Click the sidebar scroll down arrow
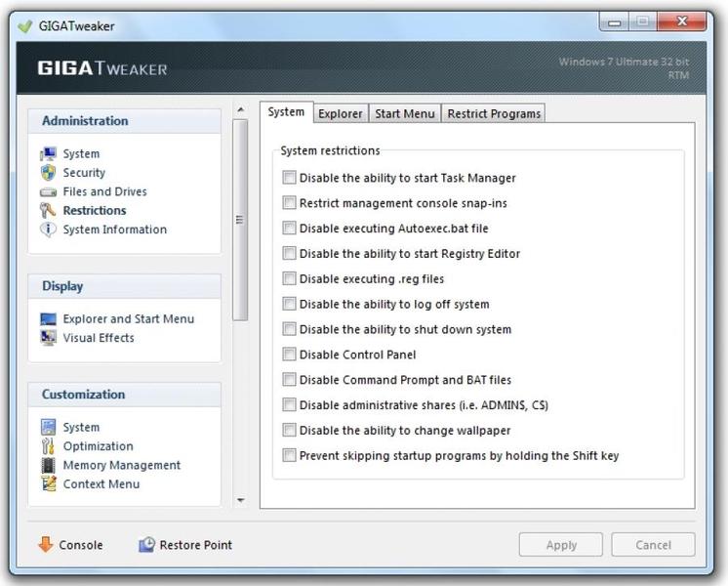Viewport: 728px width, 586px height. click(x=240, y=500)
